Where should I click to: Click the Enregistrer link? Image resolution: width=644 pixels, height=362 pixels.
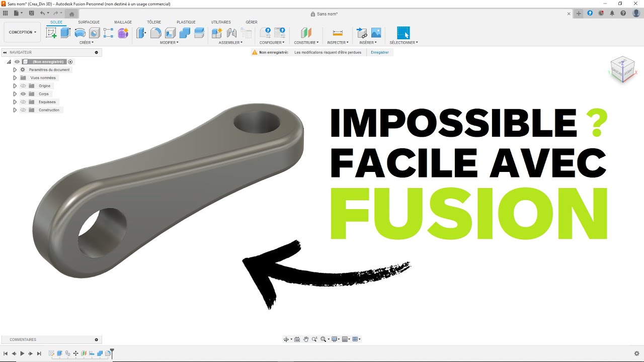pos(380,52)
